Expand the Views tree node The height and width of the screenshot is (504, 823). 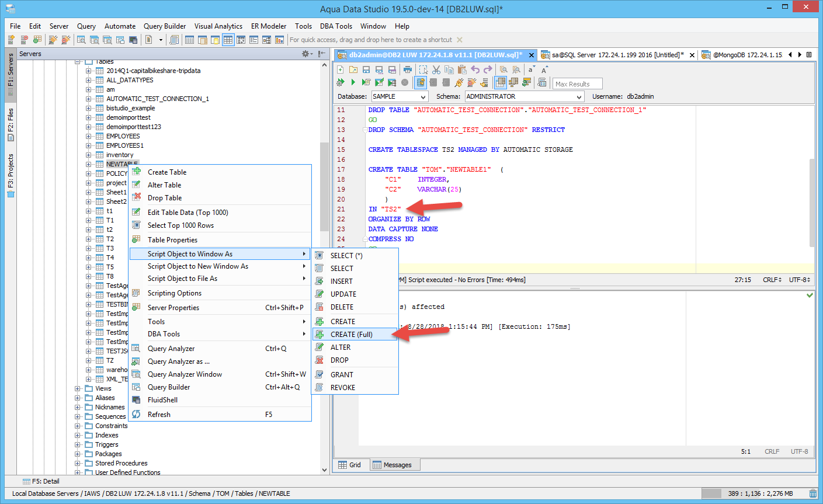coord(78,388)
